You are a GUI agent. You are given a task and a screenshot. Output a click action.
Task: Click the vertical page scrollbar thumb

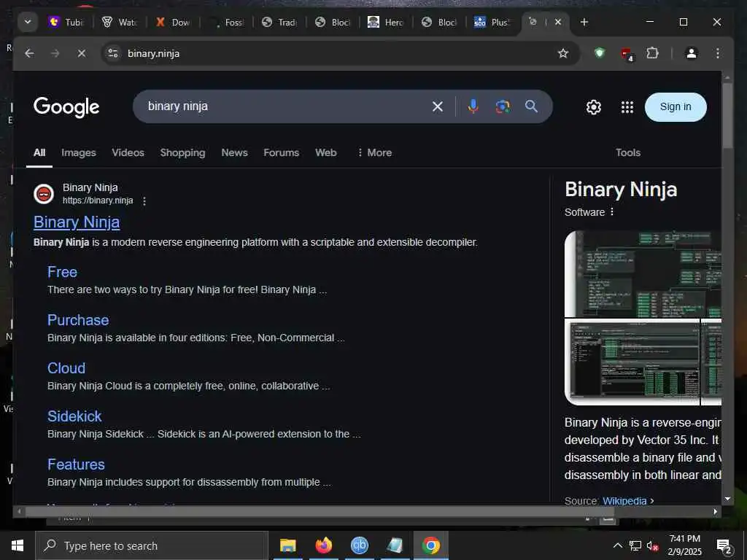(727, 115)
